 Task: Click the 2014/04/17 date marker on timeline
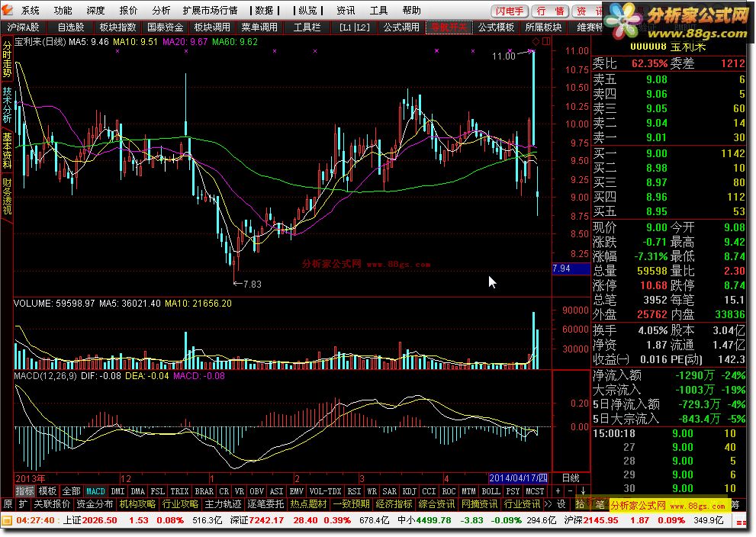518,478
